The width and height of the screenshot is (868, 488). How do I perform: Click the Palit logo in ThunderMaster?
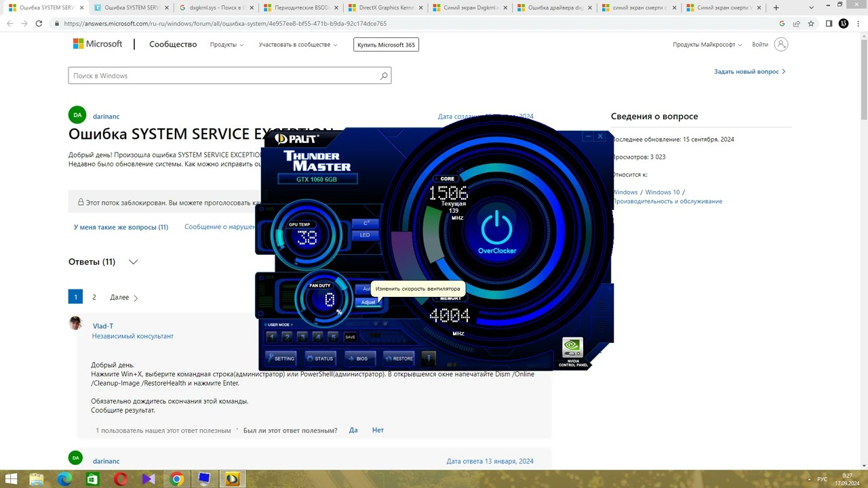(x=296, y=140)
